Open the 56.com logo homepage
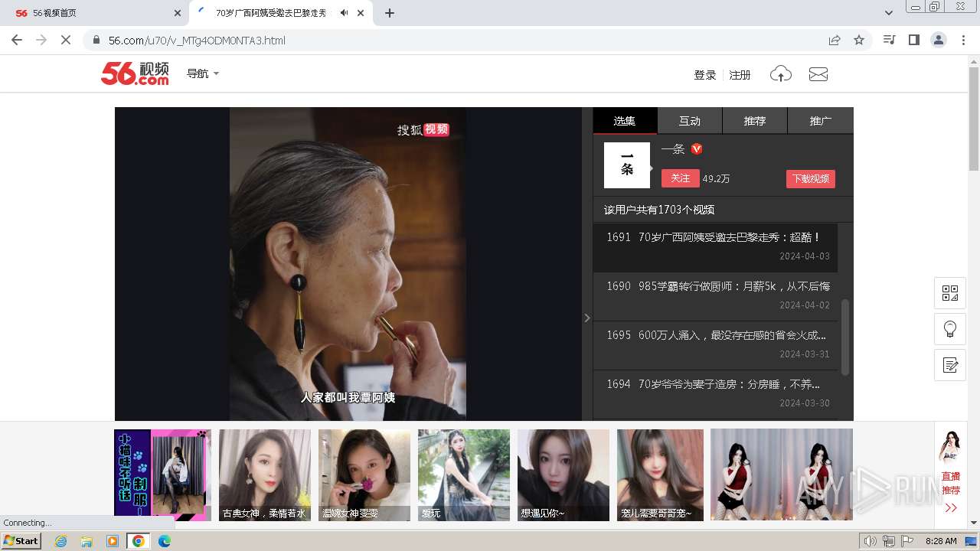Screen dimensions: 980x551 (135, 73)
